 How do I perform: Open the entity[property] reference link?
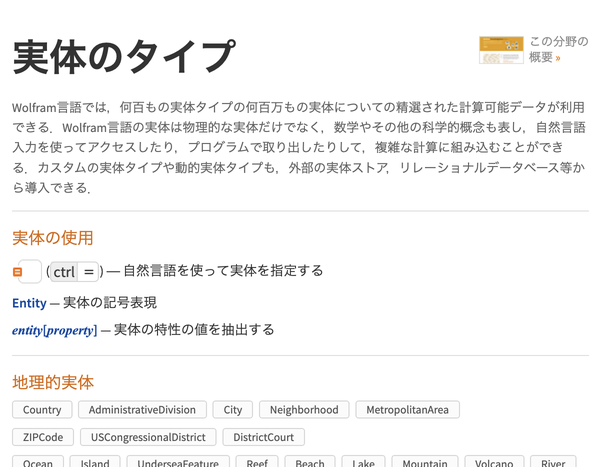pos(54,330)
